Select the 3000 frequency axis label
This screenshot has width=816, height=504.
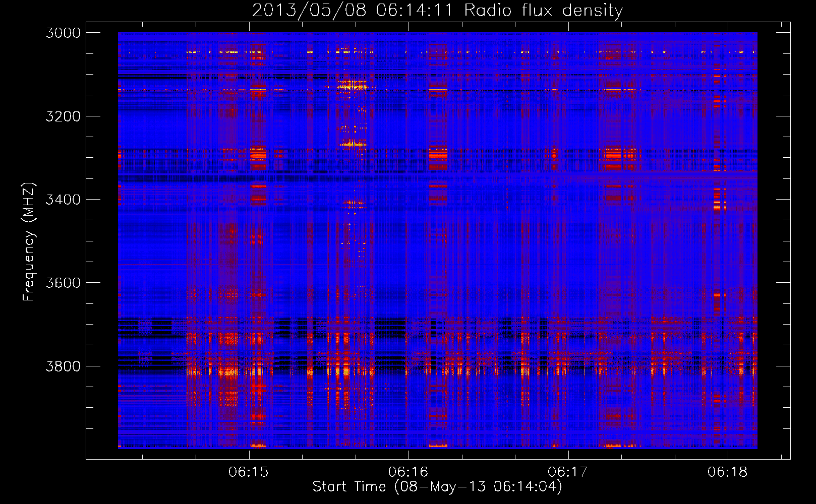coord(63,33)
